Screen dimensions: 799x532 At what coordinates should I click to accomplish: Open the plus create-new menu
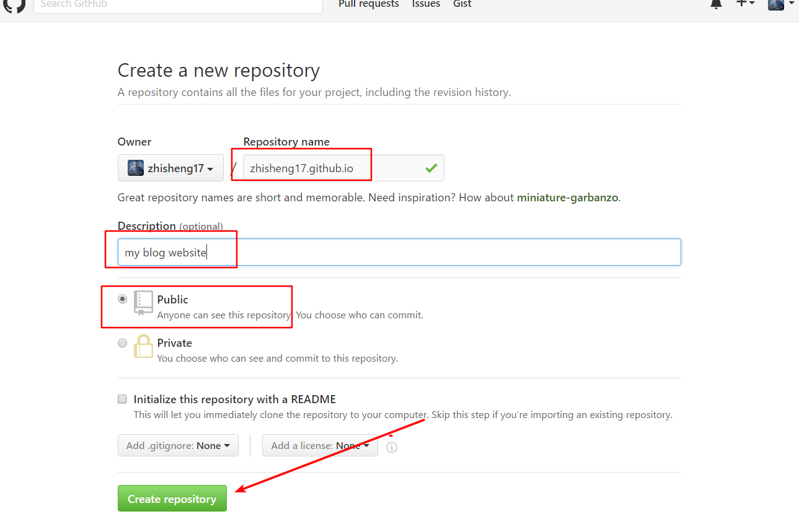click(x=745, y=4)
